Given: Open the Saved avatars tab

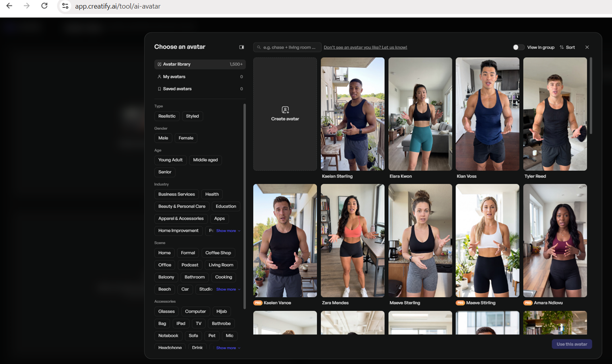Looking at the screenshot, I should coord(200,89).
